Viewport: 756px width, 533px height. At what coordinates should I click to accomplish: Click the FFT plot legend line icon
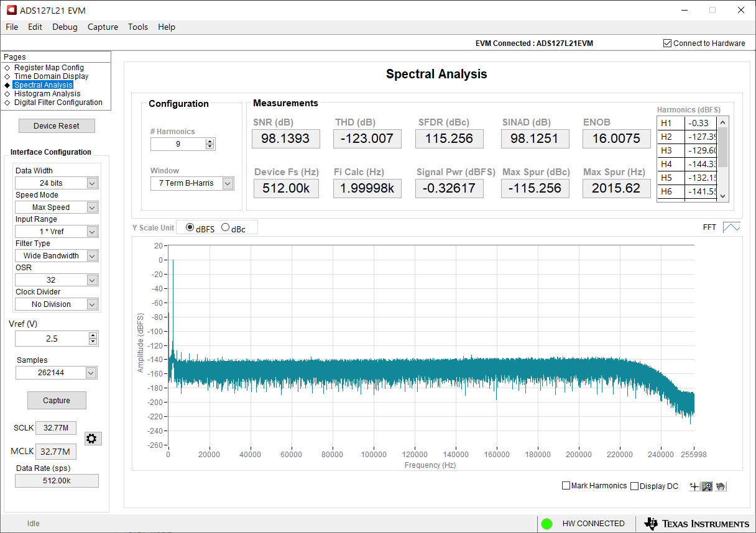coord(731,227)
